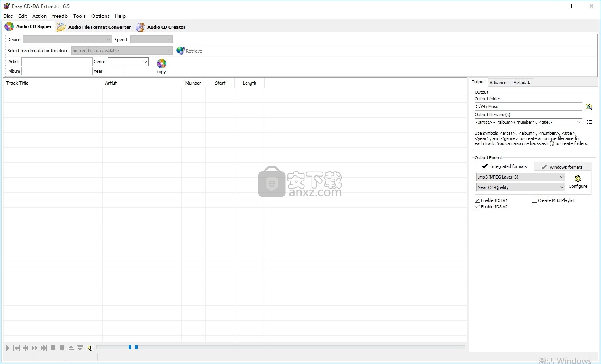The height and width of the screenshot is (364, 601).
Task: Click the Audio CD Ripper disc icon
Action: (9, 26)
